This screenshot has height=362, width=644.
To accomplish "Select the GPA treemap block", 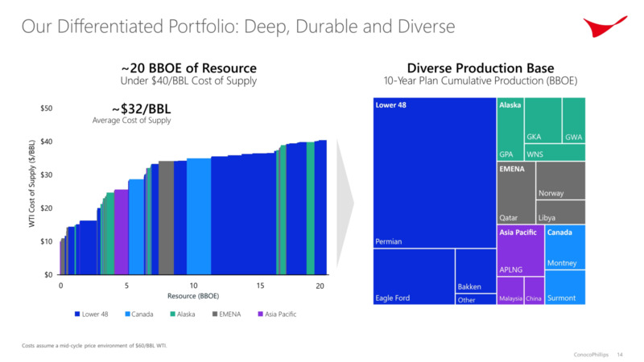I will (510, 129).
